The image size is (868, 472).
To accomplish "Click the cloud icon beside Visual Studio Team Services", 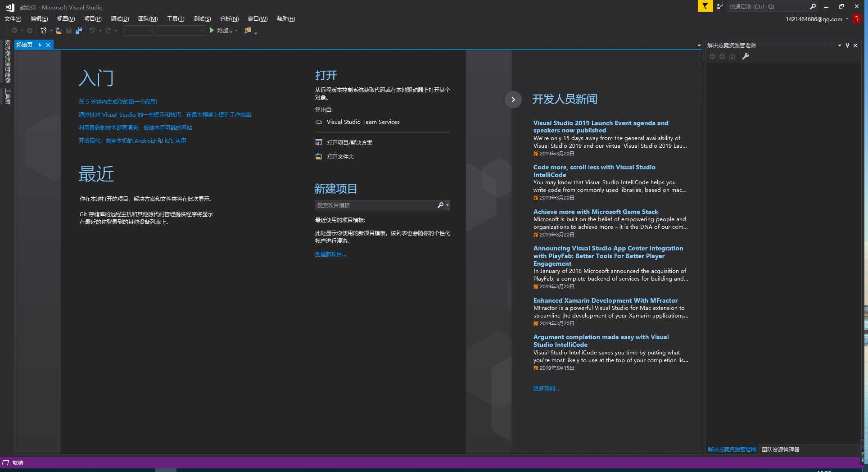I will click(x=319, y=122).
